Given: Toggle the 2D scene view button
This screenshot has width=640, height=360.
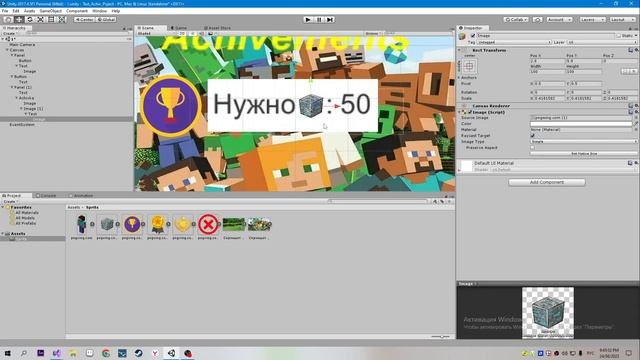Looking at the screenshot, I should point(182,33).
